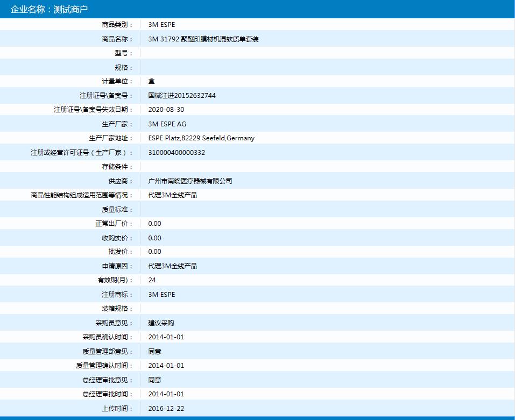
Task: Click the 采购员确认时间 label
Action: point(108,337)
